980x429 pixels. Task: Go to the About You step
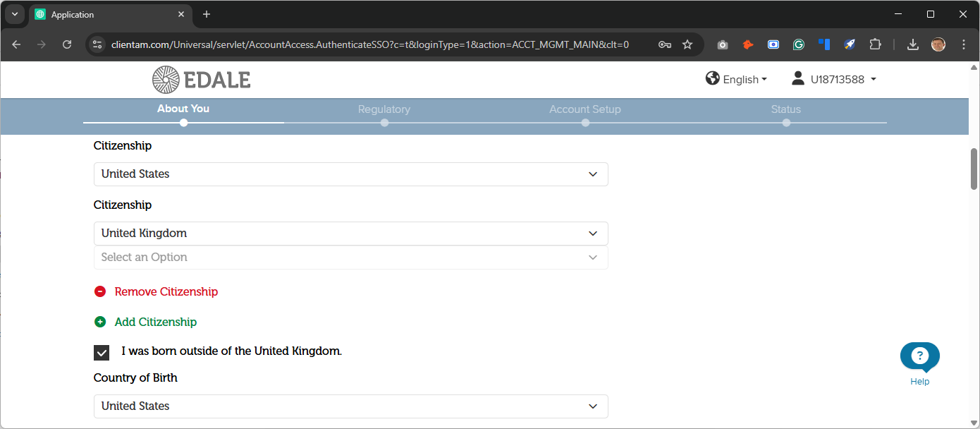coord(183,109)
